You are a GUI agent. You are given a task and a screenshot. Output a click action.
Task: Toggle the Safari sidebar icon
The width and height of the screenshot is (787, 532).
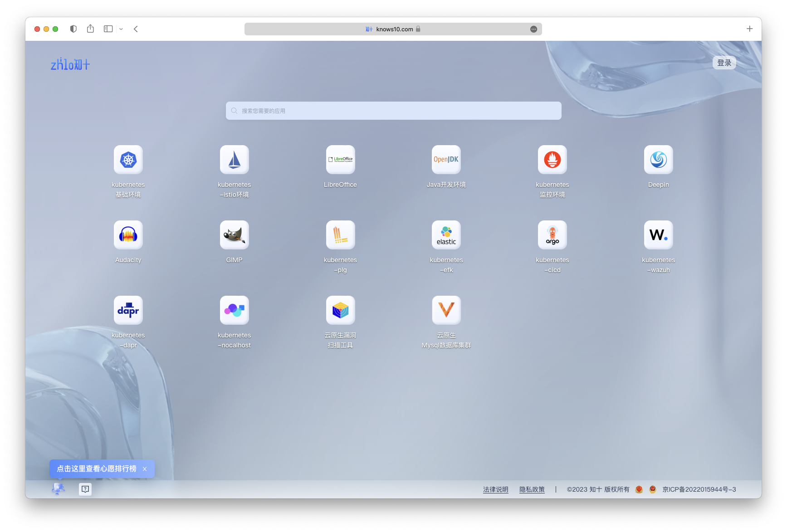point(108,29)
